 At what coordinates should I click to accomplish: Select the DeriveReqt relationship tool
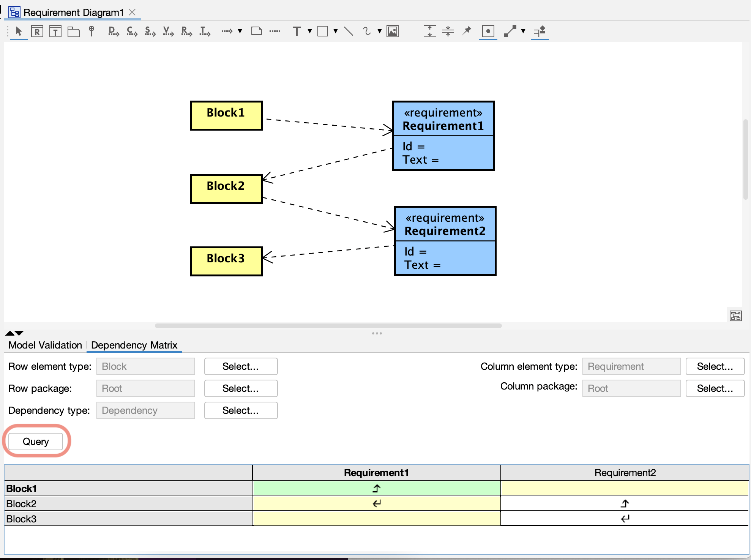[x=113, y=32]
